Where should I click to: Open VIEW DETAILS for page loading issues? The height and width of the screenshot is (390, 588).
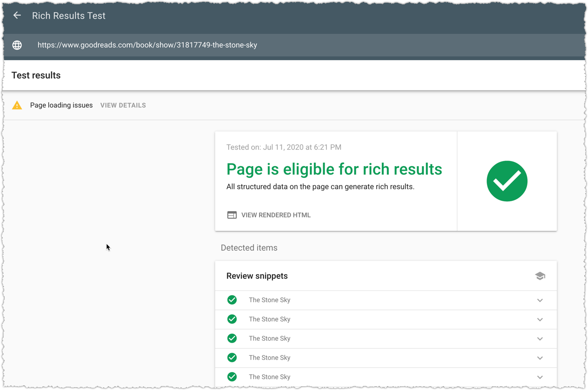(x=123, y=105)
